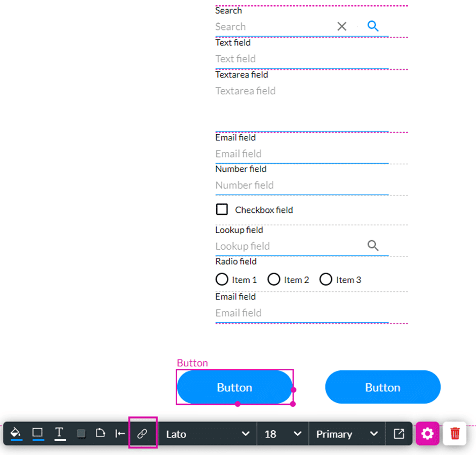Toggle the Checkbox field checkbox
The height and width of the screenshot is (455, 476).
tap(221, 209)
